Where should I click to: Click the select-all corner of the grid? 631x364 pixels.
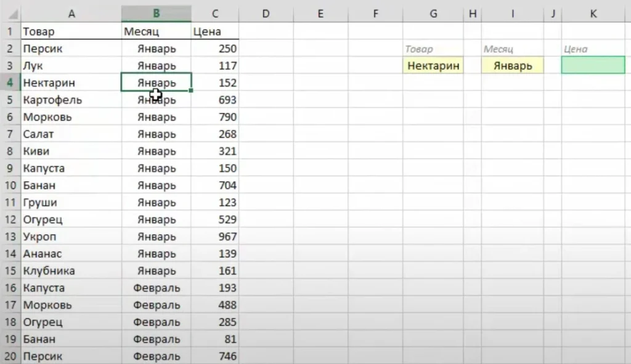click(x=10, y=14)
